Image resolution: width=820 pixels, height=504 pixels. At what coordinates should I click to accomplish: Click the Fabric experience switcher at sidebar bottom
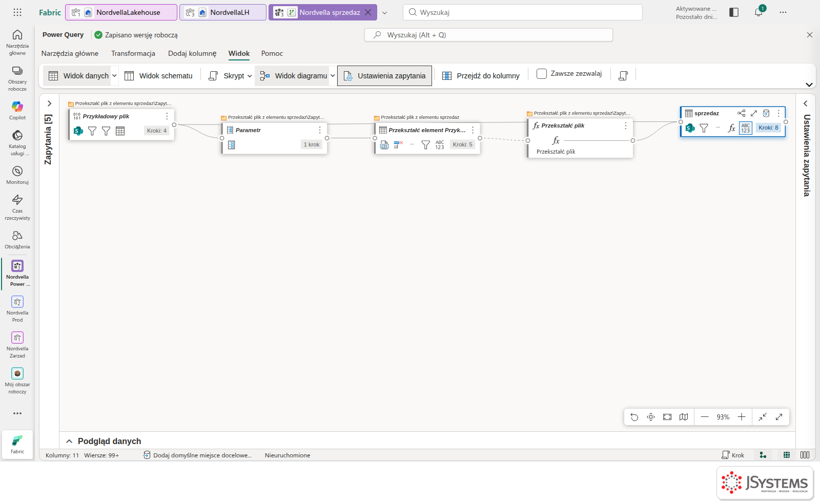pyautogui.click(x=17, y=444)
